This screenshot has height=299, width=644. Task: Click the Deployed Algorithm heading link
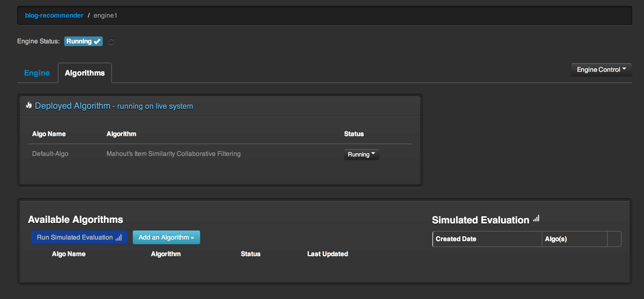[x=72, y=106]
